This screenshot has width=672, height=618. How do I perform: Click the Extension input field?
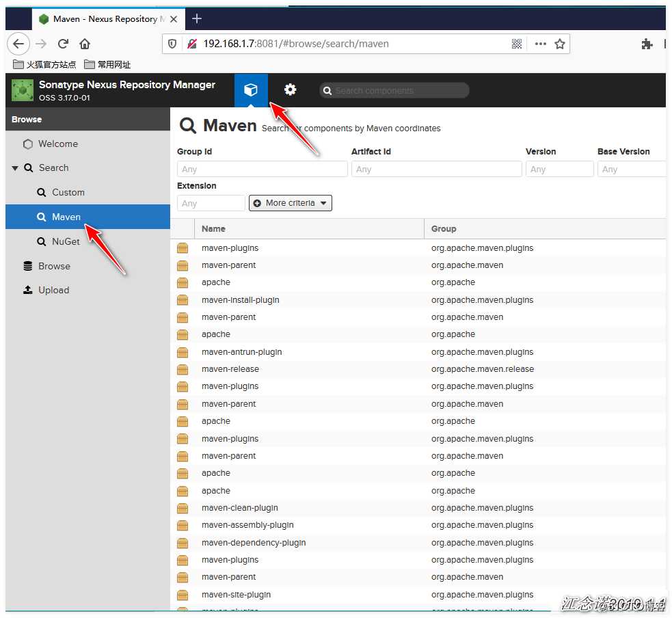tap(211, 203)
